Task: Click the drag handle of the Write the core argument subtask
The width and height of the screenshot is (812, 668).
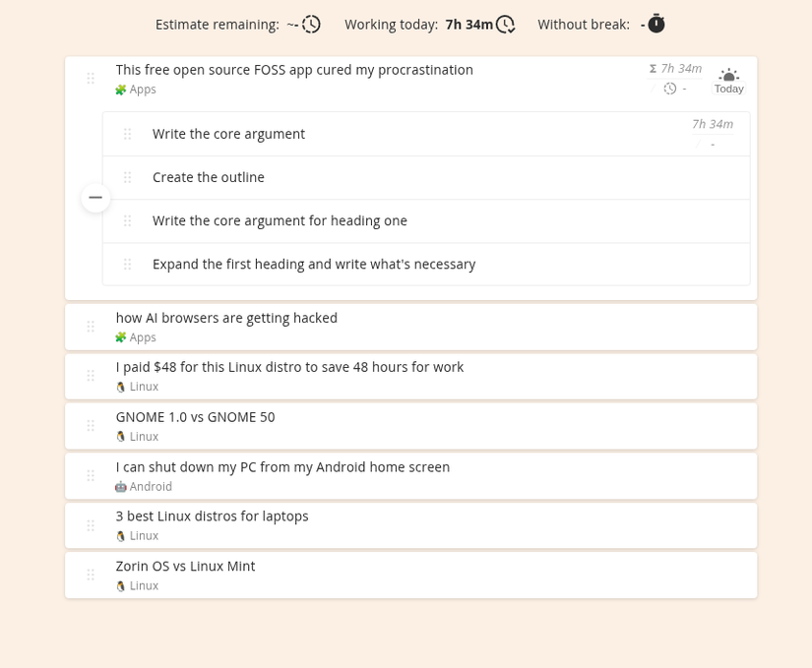Action: 127,134
